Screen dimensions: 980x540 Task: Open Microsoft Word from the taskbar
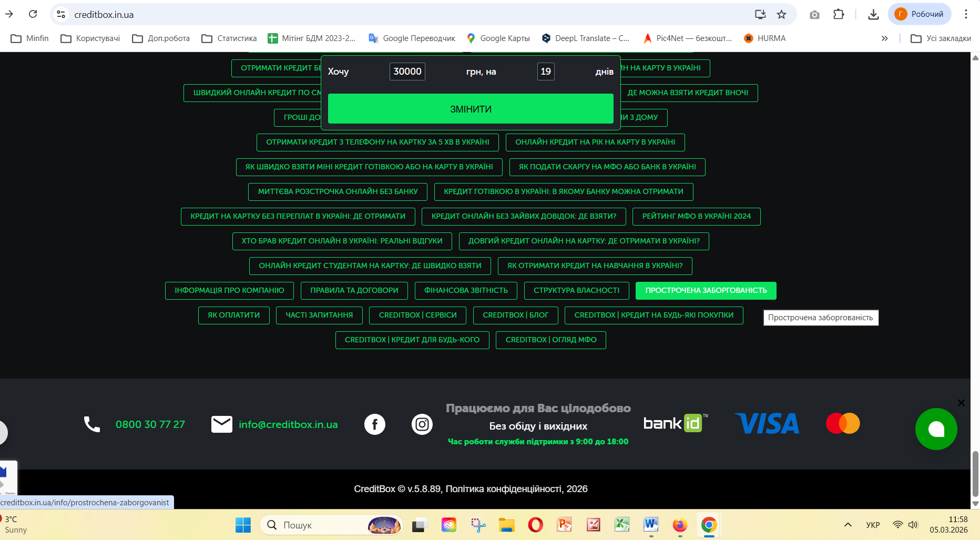point(651,524)
